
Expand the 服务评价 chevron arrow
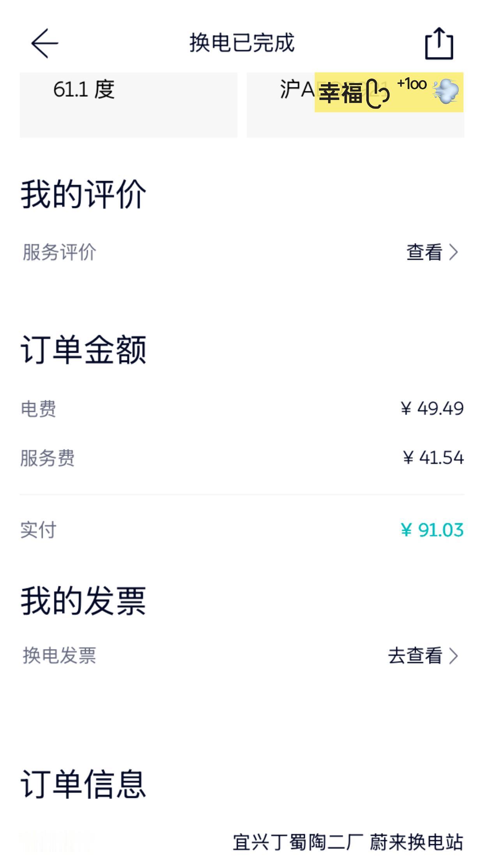(x=453, y=252)
